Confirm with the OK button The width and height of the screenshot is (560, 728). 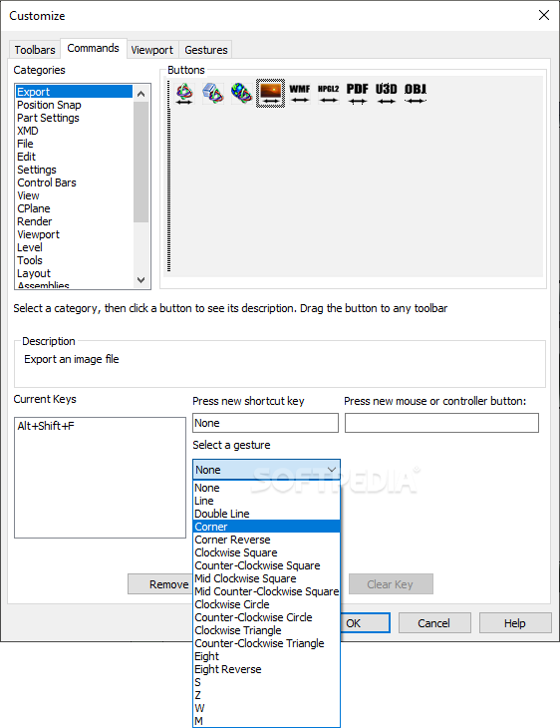tap(365, 623)
